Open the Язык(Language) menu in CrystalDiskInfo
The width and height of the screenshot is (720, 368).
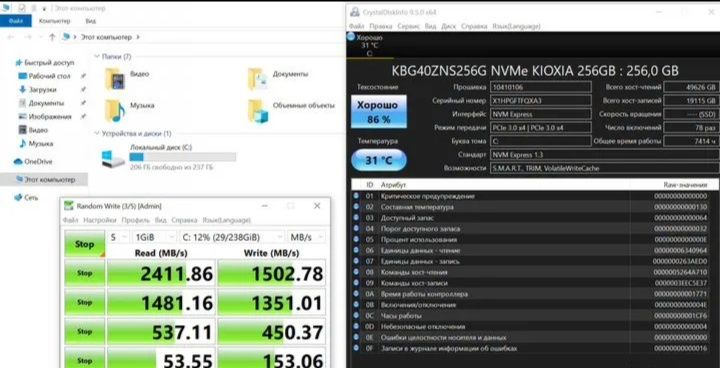coord(516,27)
